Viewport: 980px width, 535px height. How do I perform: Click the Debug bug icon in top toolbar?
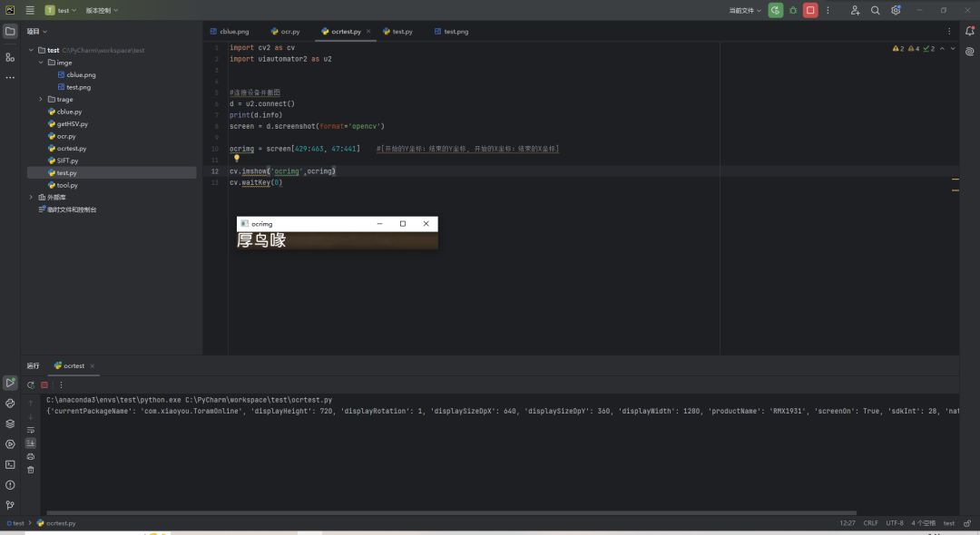tap(793, 10)
